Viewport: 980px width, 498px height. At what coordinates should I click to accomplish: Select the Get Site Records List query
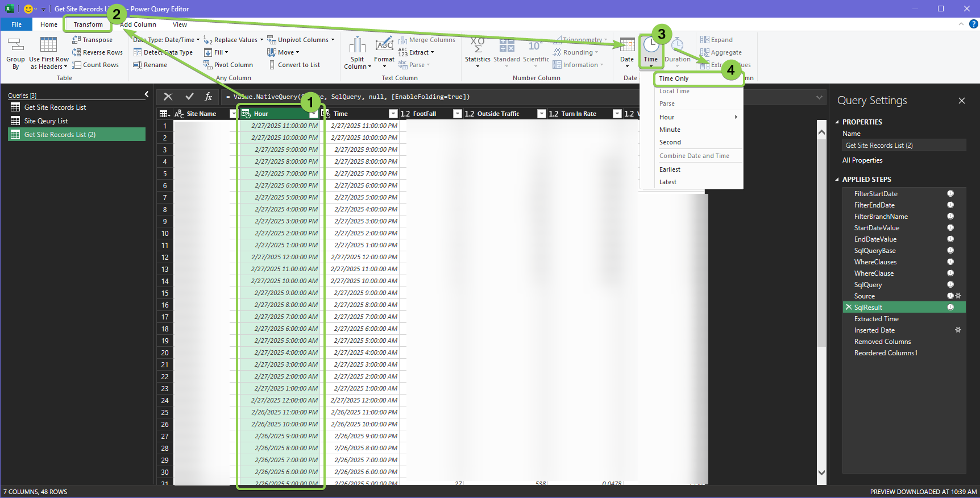point(77,107)
